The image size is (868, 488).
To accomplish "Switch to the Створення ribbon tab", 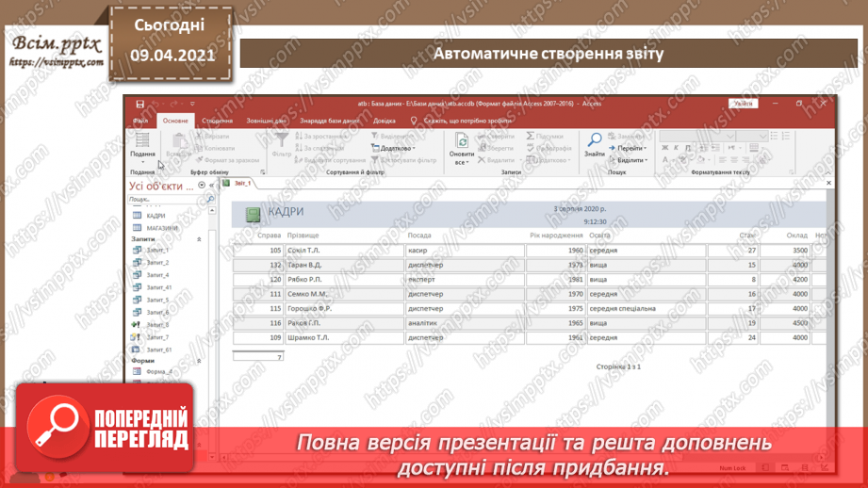I will point(217,121).
